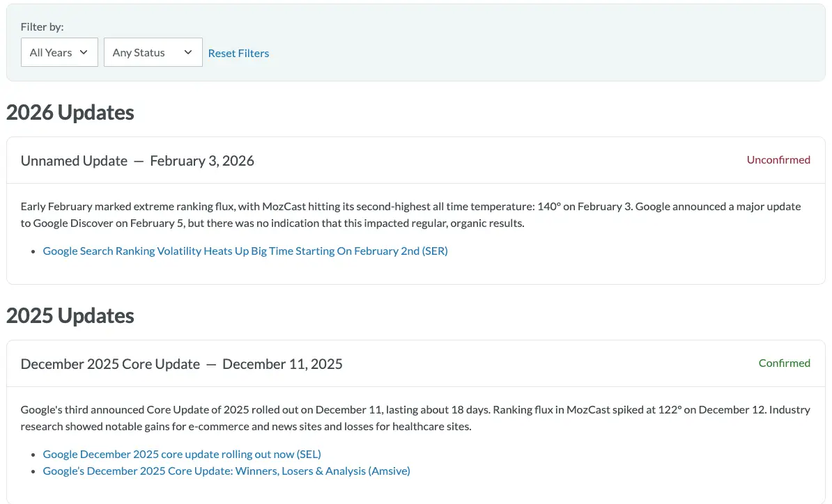The image size is (832, 504).
Task: Open the Google Search Ranking Volatility (SER) link
Action: 245,251
